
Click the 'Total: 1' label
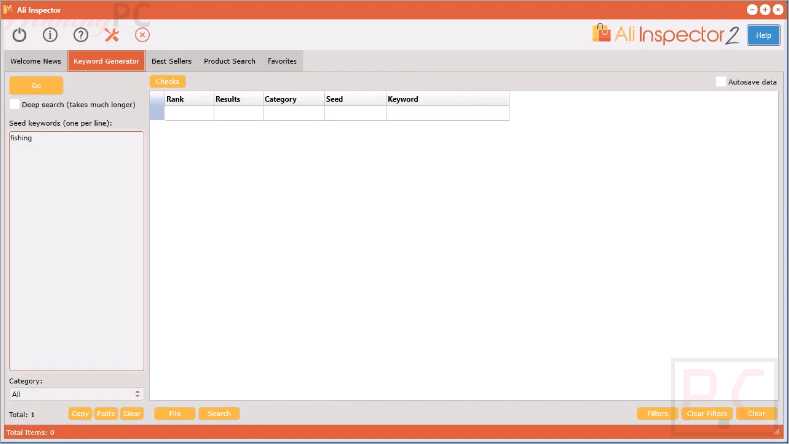click(x=22, y=414)
